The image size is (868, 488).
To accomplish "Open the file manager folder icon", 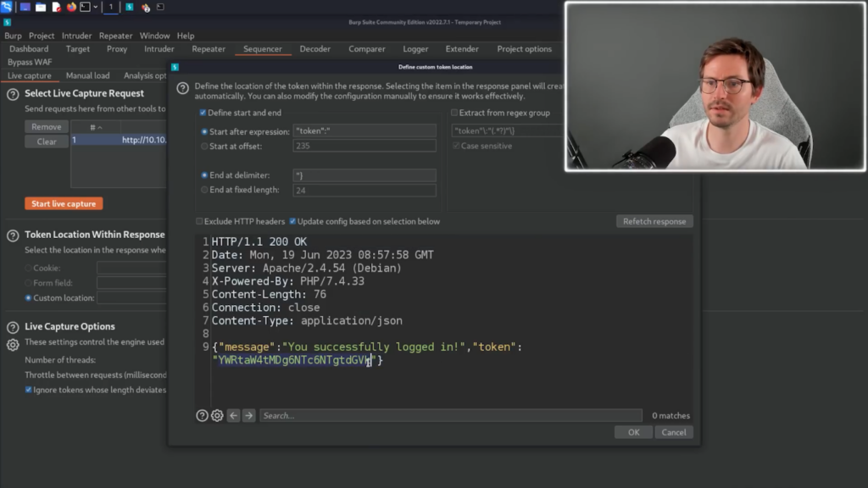I will click(x=41, y=7).
